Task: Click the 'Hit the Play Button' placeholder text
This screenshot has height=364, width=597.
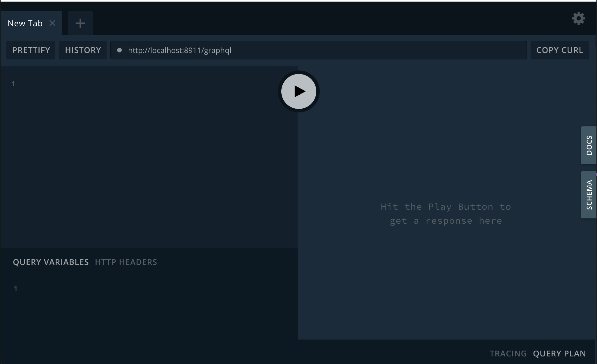Action: [446, 214]
